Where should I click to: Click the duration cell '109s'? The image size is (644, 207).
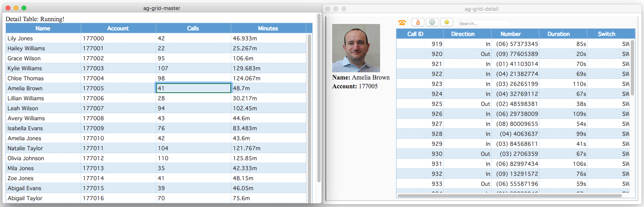pos(563,114)
